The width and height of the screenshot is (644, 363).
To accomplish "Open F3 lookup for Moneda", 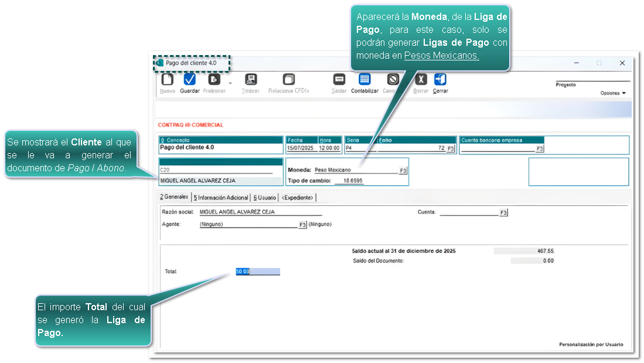I will [x=403, y=171].
